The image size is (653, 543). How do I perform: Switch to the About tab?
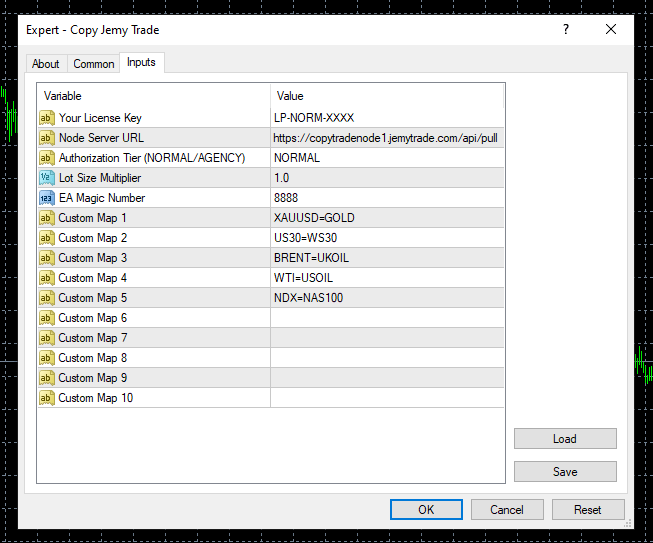tap(46, 64)
